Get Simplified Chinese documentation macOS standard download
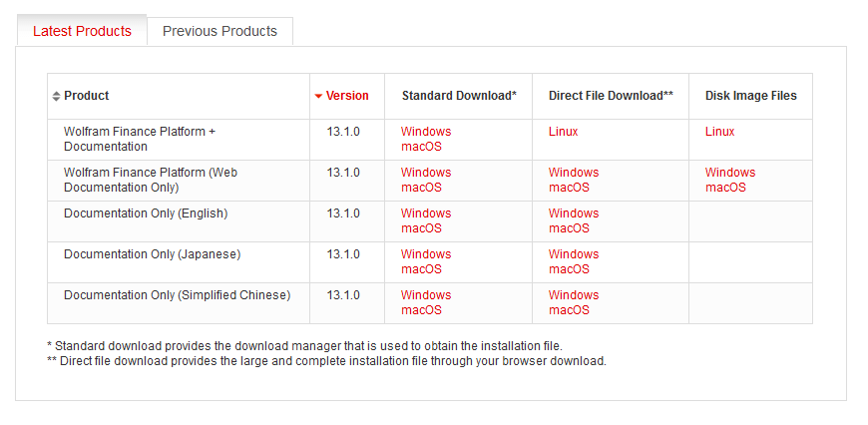The image size is (868, 425). (421, 310)
